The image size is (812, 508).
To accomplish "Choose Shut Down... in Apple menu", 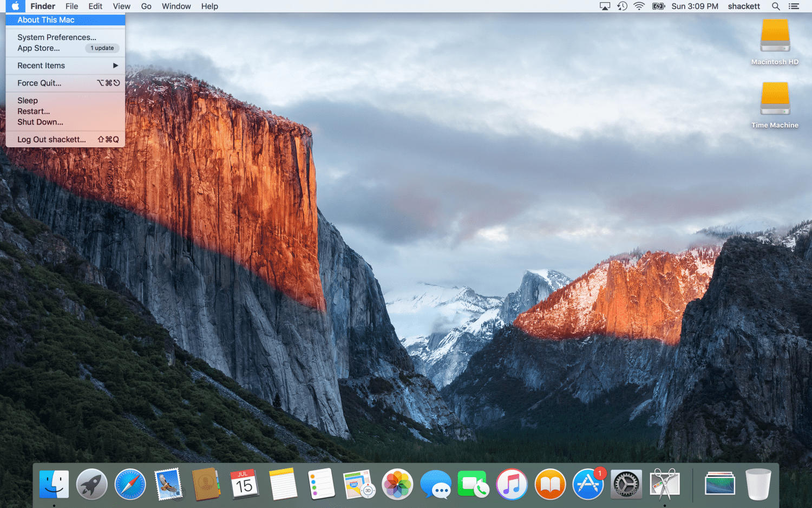I will pos(65,122).
